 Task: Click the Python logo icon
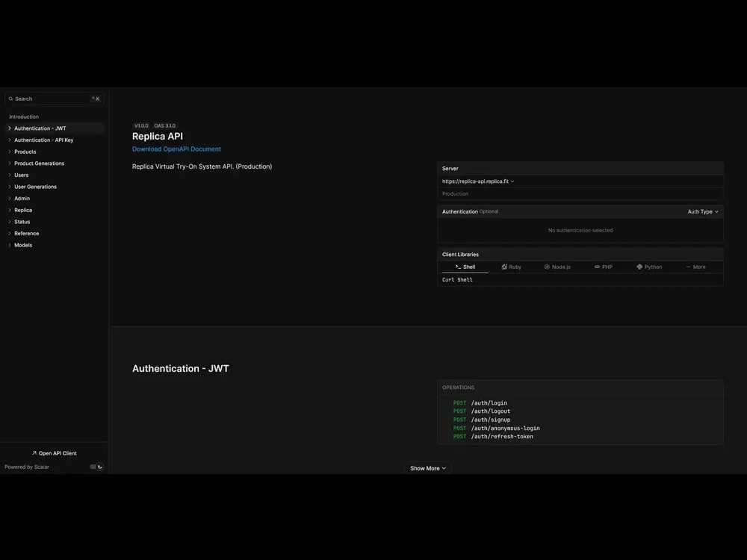tap(639, 267)
